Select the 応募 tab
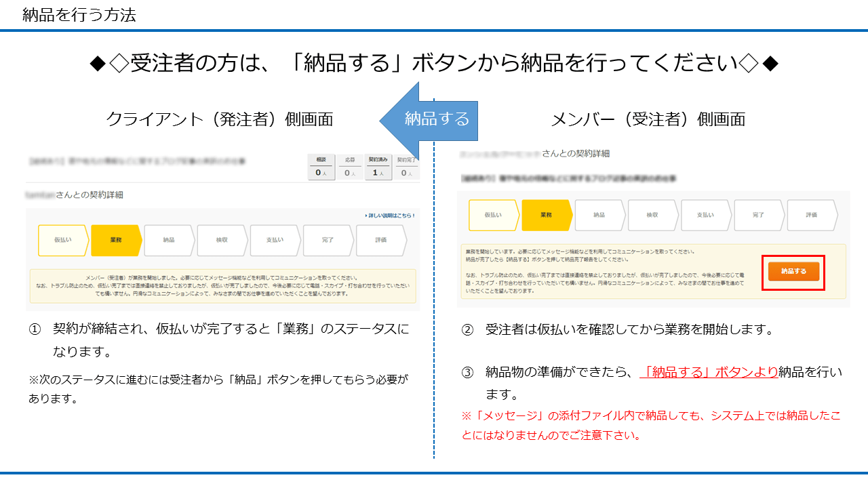The image size is (868, 488). [x=351, y=163]
